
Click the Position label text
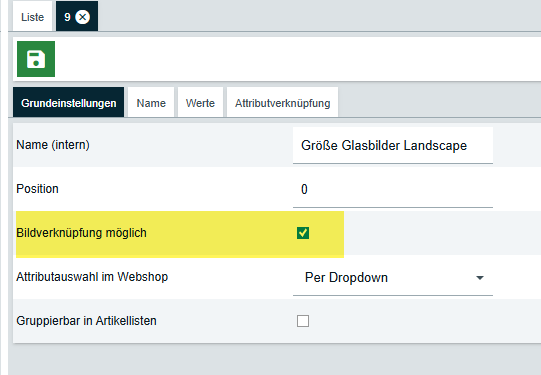[37, 189]
